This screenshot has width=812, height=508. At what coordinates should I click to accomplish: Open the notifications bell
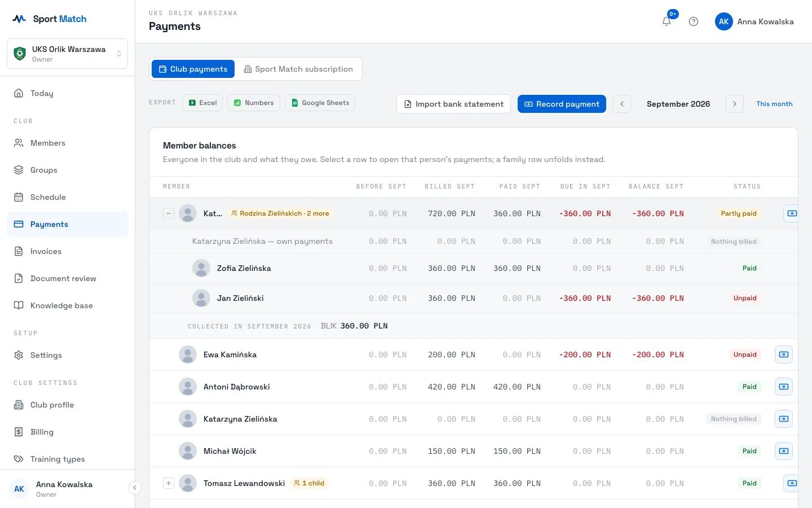(x=667, y=21)
